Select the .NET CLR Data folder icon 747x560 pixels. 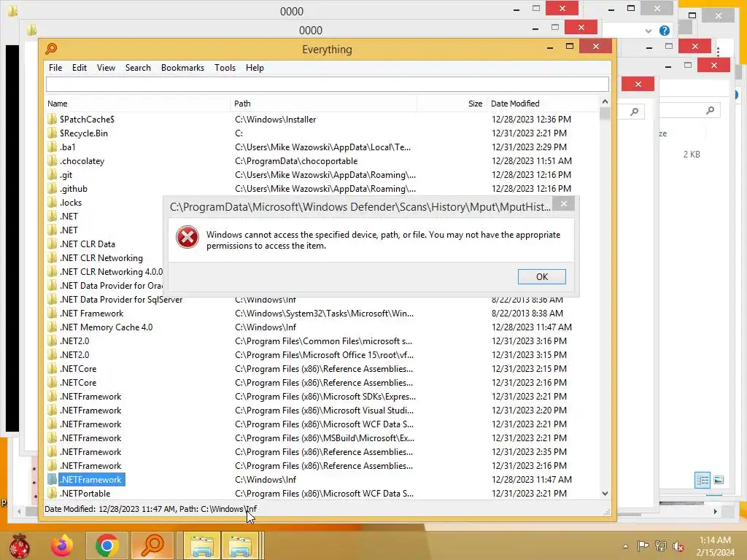pos(52,244)
